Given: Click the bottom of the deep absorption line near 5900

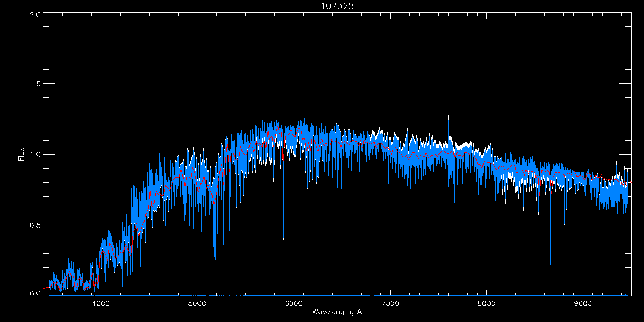Looking at the screenshot, I should (x=283, y=252).
